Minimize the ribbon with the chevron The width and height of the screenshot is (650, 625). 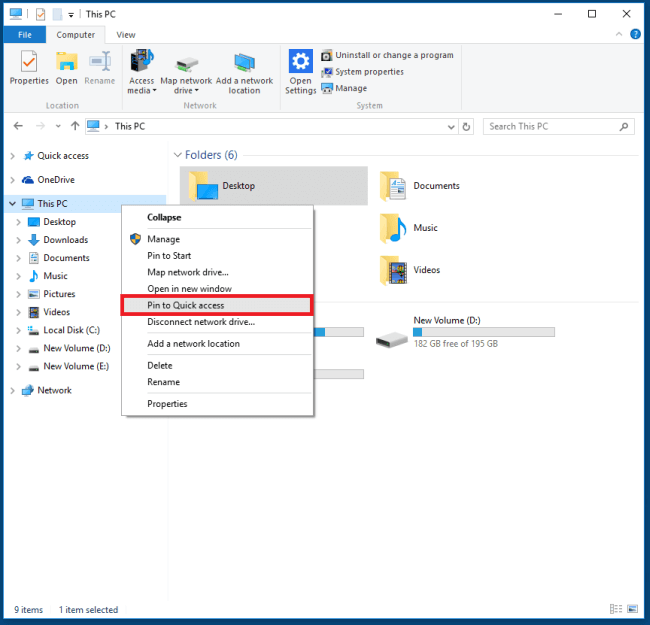tap(619, 34)
